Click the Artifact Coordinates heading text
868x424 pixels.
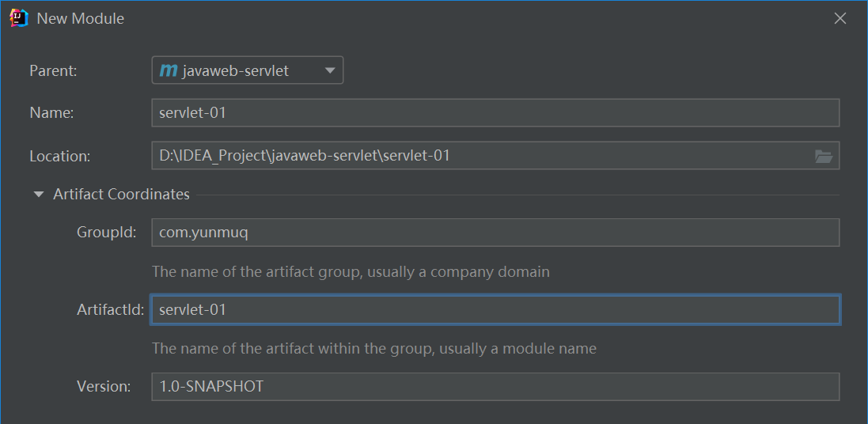(121, 195)
